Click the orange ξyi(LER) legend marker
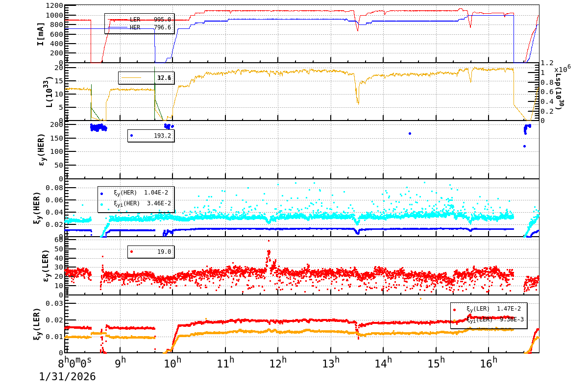Screen dimensions: 588x391 click(454, 320)
